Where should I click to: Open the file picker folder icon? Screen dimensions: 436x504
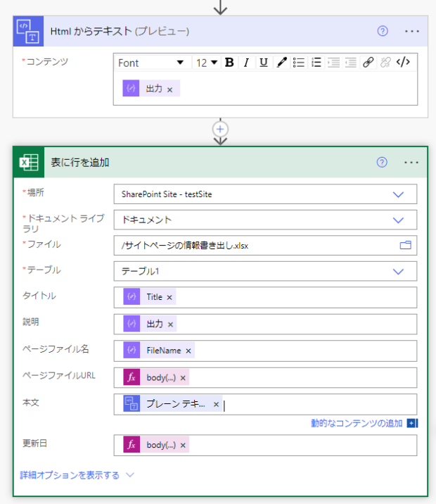tap(406, 245)
